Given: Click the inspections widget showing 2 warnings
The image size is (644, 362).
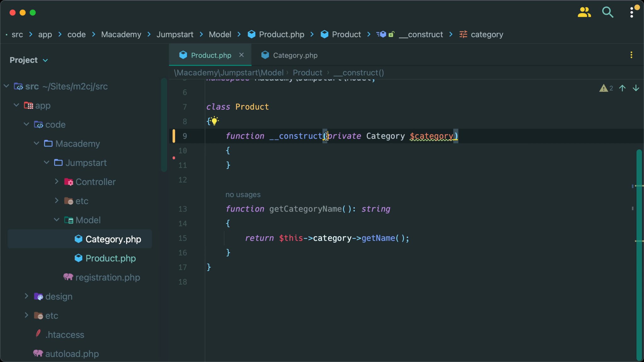Looking at the screenshot, I should [x=606, y=88].
